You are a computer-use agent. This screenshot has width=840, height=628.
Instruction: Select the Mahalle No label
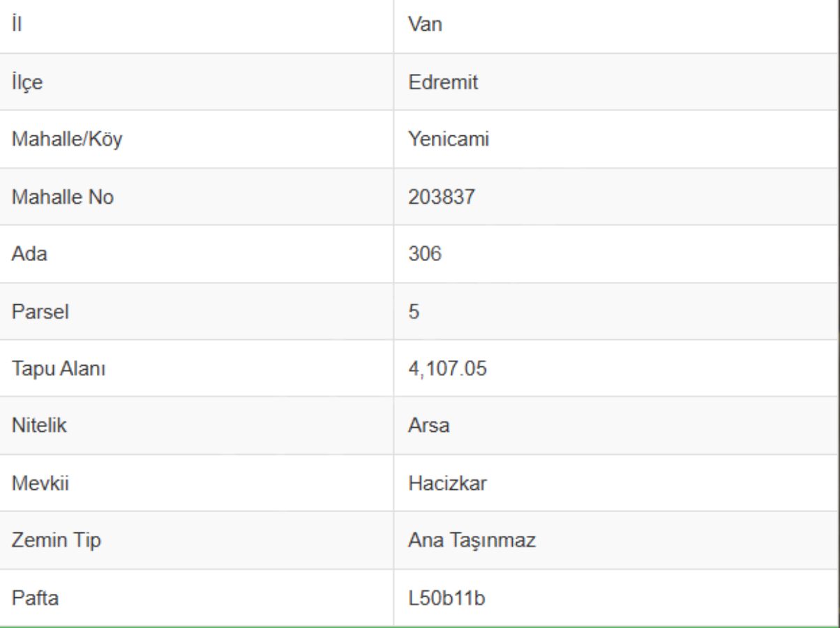pos(61,198)
